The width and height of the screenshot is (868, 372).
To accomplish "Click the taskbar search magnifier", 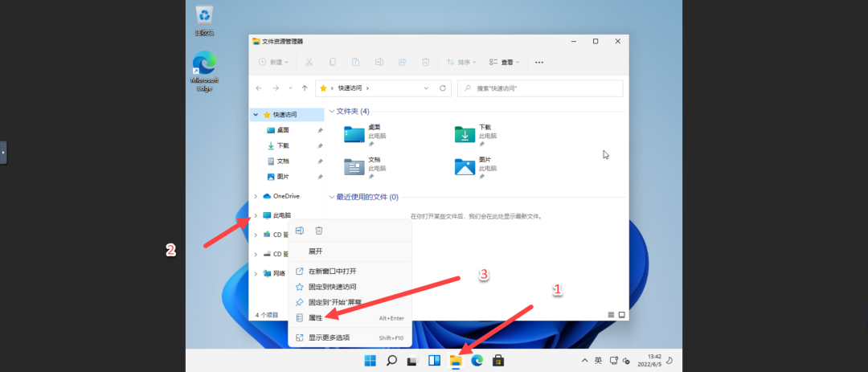I will [x=391, y=361].
